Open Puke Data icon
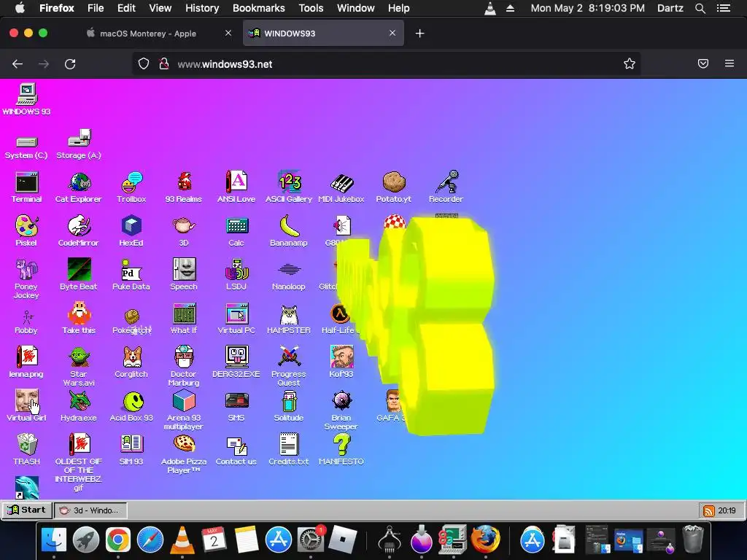Screen dimensions: 747x560 pos(131,275)
